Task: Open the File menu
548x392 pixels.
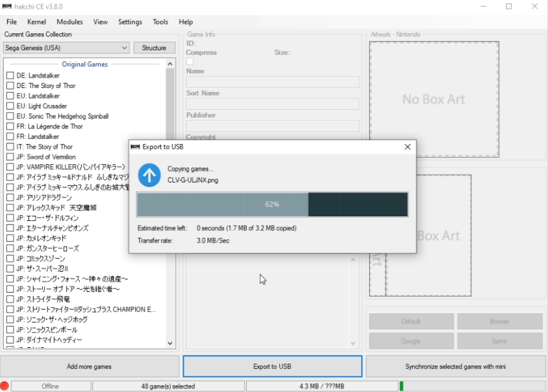Action: (x=11, y=21)
